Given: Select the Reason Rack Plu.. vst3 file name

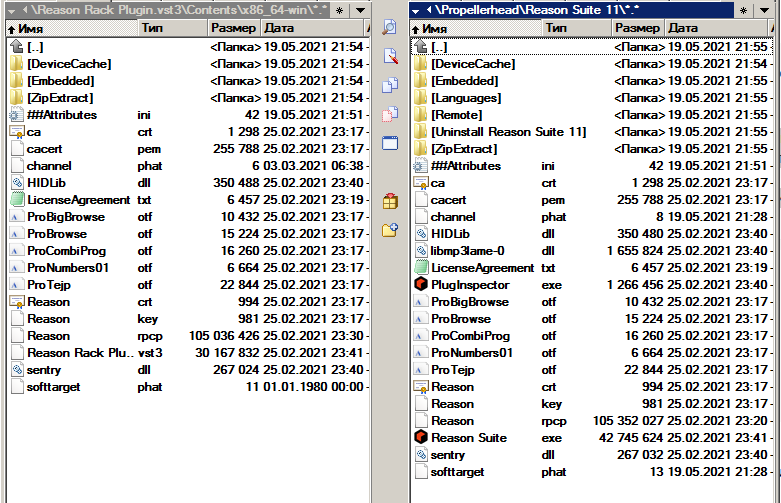Looking at the screenshot, I should click(81, 353).
